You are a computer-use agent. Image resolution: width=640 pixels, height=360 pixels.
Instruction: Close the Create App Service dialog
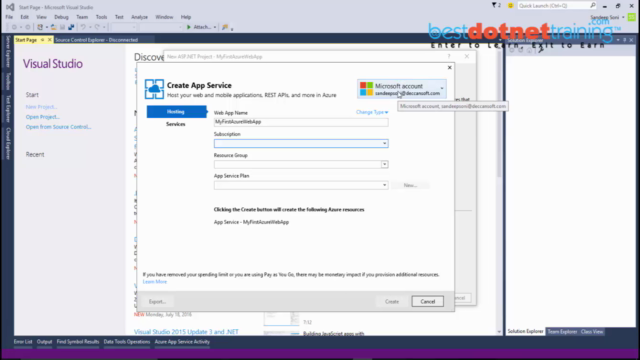[x=449, y=68]
